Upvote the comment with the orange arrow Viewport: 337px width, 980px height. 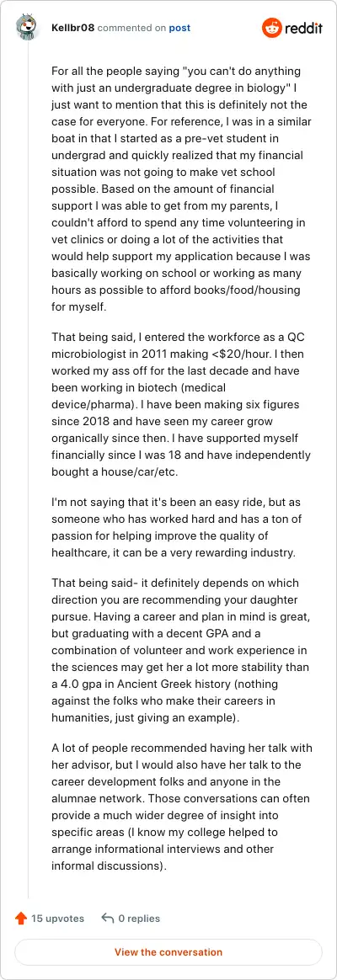click(20, 919)
